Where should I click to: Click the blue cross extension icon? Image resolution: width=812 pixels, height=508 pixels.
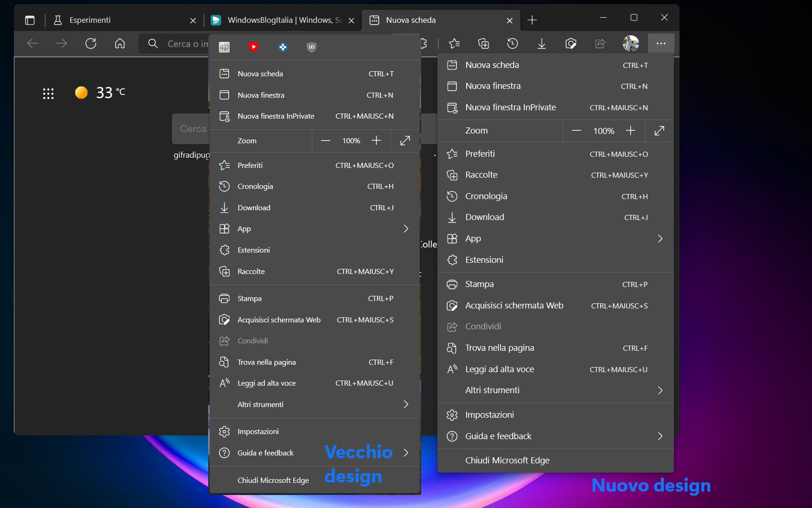(283, 47)
